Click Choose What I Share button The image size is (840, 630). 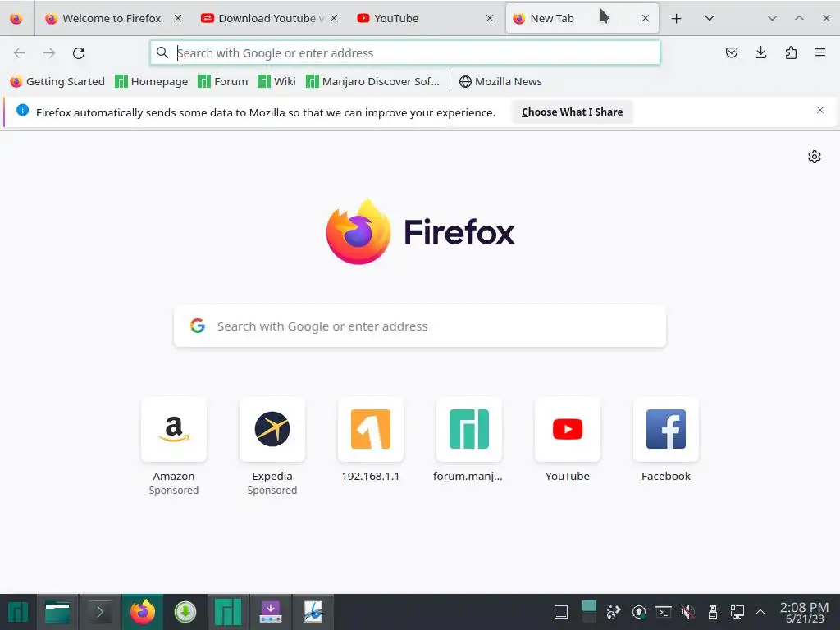pyautogui.click(x=572, y=112)
